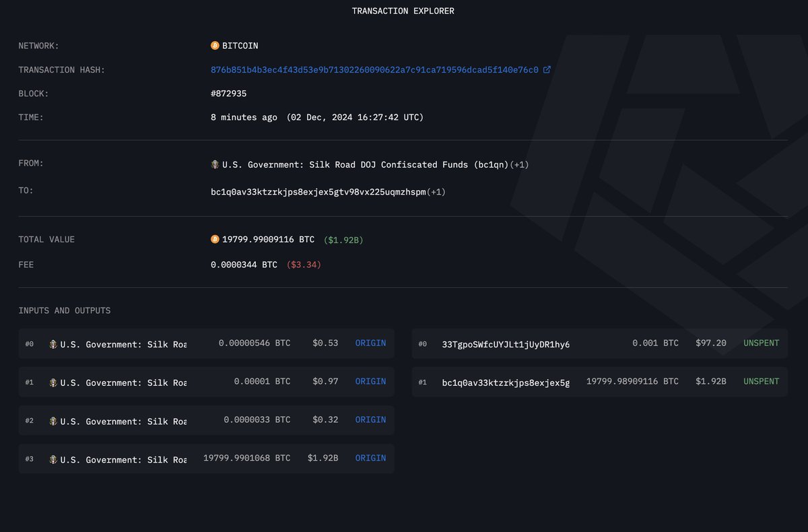Image resolution: width=808 pixels, height=532 pixels.
Task: Select the 0.0000033 BTC input amount
Action: [x=257, y=420]
